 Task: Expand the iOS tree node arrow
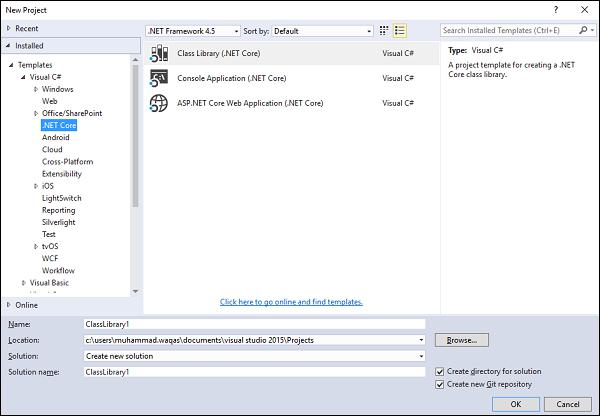pyautogui.click(x=36, y=186)
